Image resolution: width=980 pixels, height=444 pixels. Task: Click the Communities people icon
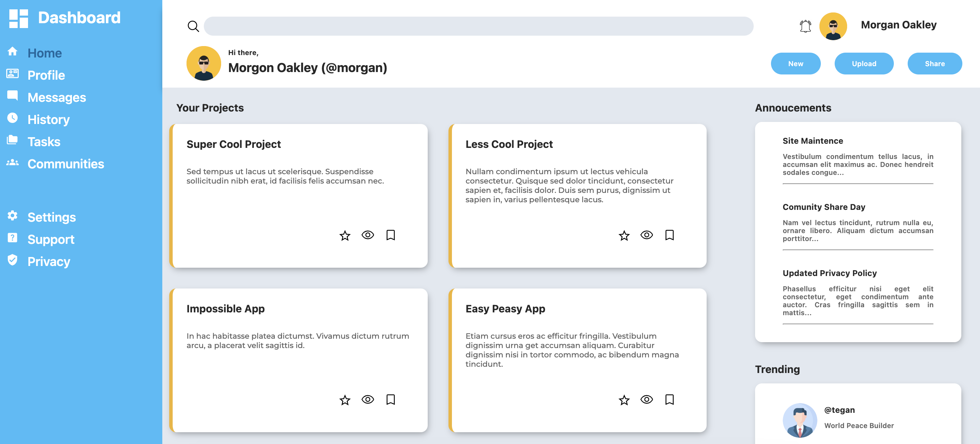tap(12, 162)
